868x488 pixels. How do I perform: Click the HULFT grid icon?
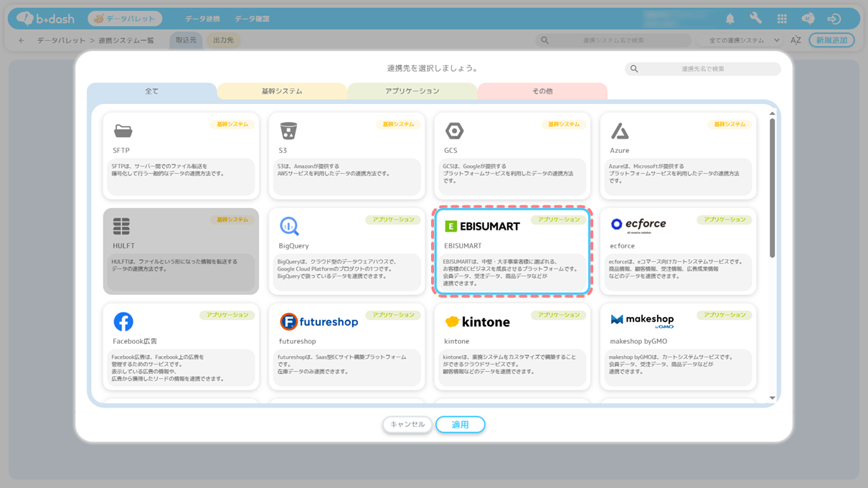[121, 226]
